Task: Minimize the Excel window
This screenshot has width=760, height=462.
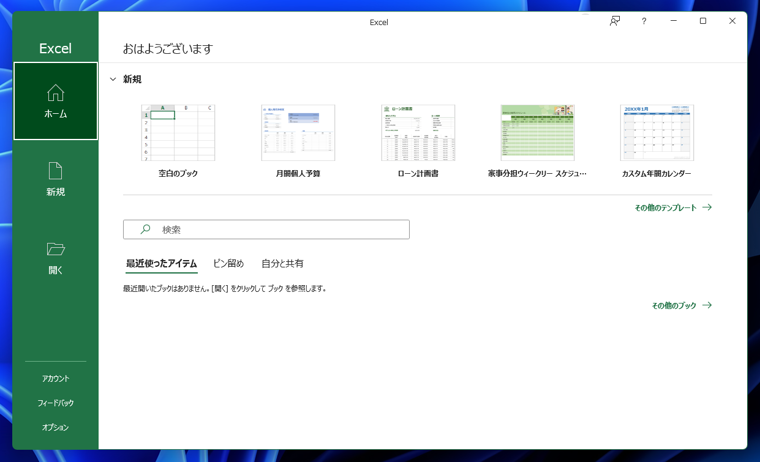Action: point(673,21)
